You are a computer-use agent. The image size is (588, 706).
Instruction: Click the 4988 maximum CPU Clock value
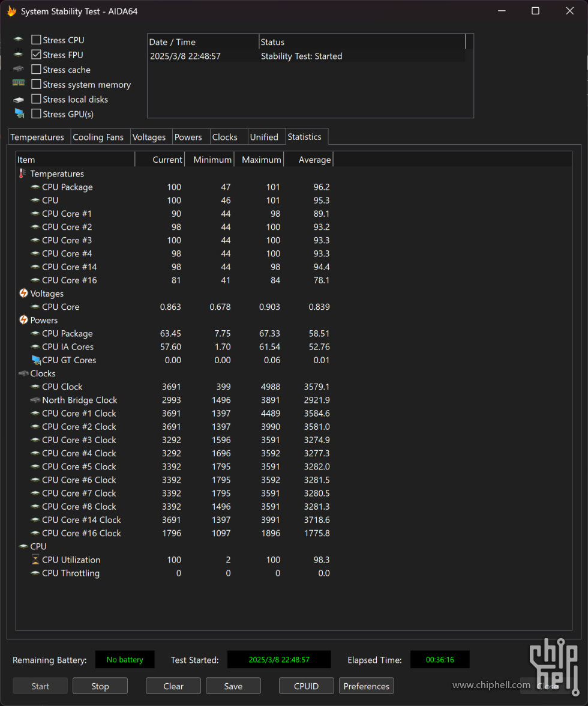271,387
